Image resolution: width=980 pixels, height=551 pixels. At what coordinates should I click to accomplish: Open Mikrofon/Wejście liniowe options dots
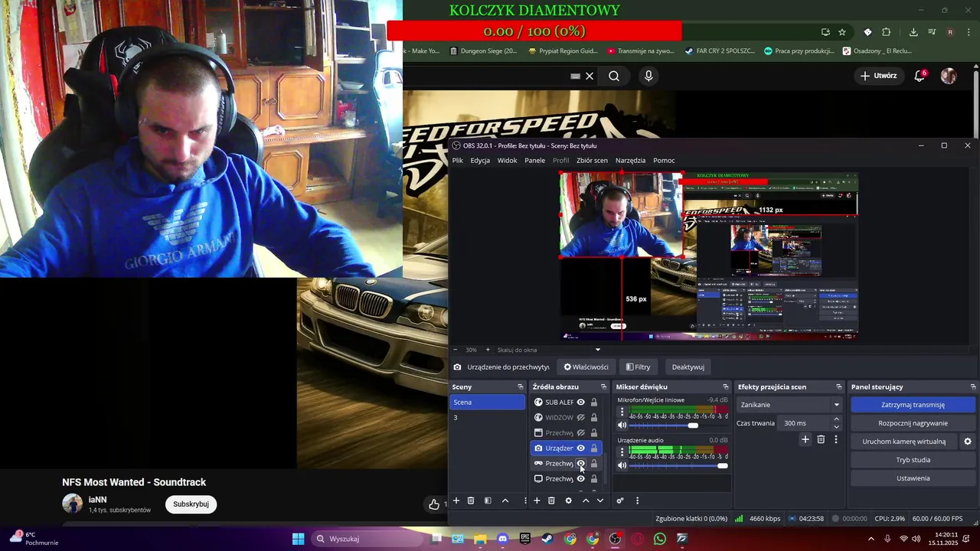pyautogui.click(x=622, y=412)
